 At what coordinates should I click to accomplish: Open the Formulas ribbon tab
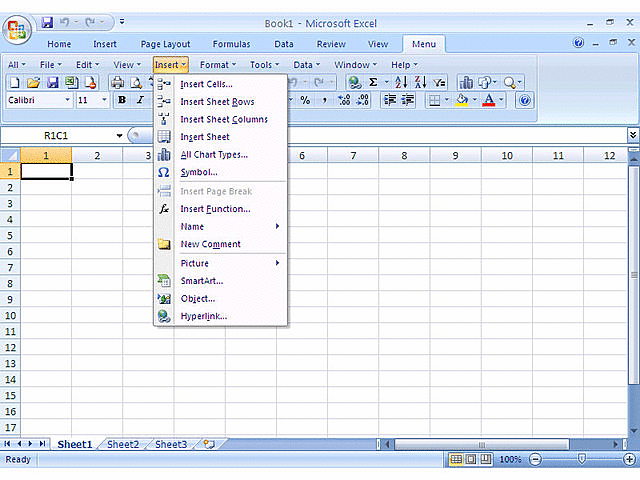[x=231, y=44]
